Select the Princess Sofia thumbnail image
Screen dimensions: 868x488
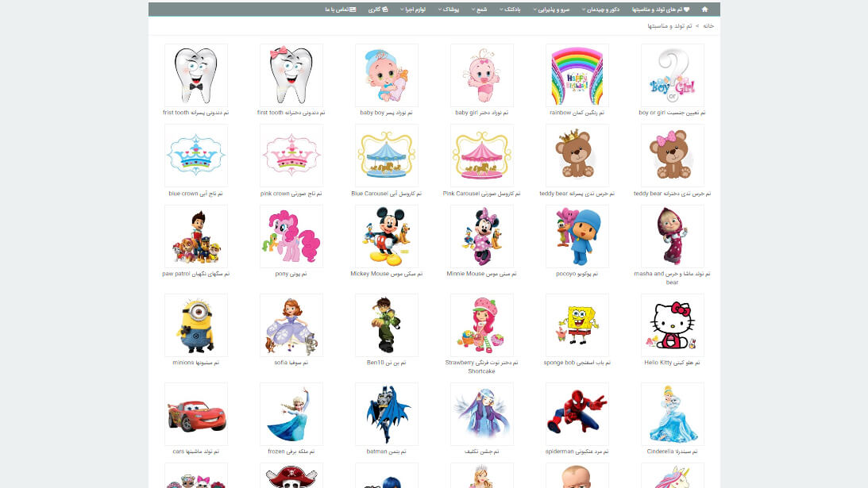tap(291, 325)
